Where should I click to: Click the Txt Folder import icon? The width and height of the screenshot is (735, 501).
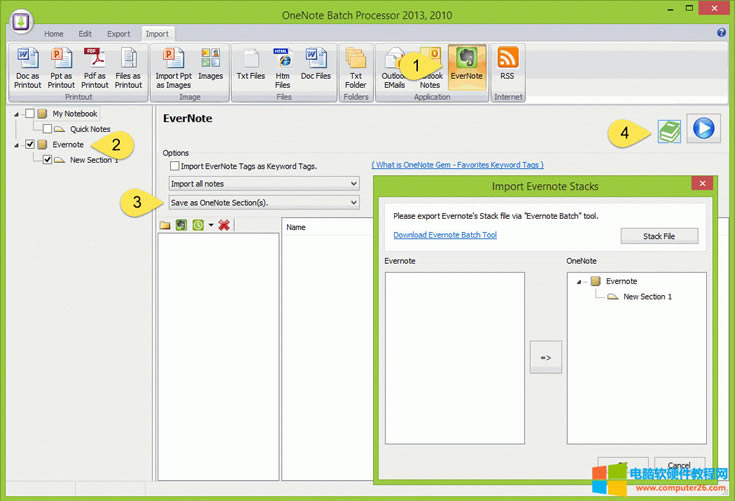click(x=355, y=68)
